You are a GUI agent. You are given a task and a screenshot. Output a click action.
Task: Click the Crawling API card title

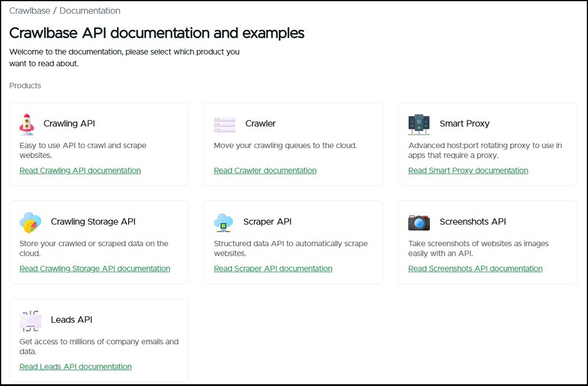pyautogui.click(x=69, y=123)
